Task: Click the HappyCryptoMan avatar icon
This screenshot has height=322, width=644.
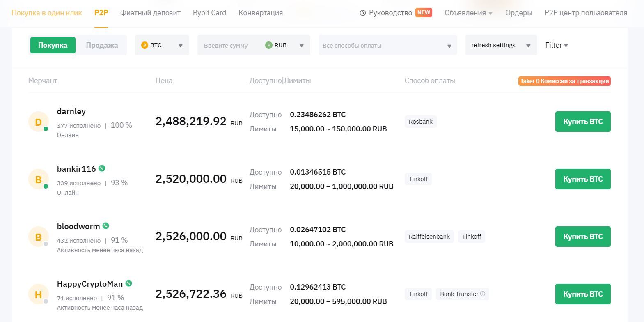Action: 38,294
